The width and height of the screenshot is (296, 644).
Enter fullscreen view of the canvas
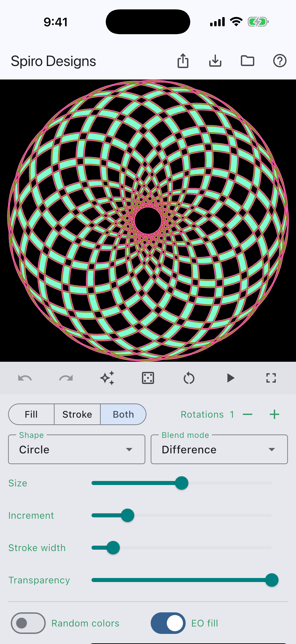(271, 378)
